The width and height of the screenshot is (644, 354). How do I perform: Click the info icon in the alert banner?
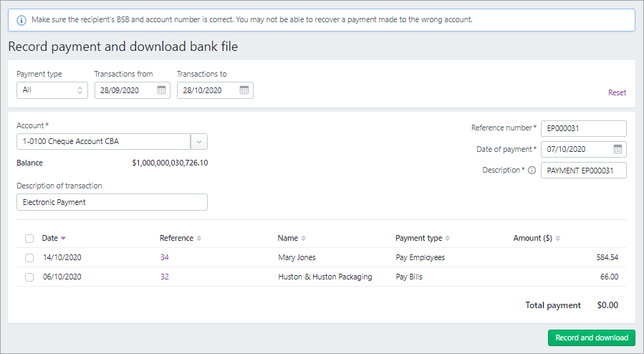[x=21, y=20]
